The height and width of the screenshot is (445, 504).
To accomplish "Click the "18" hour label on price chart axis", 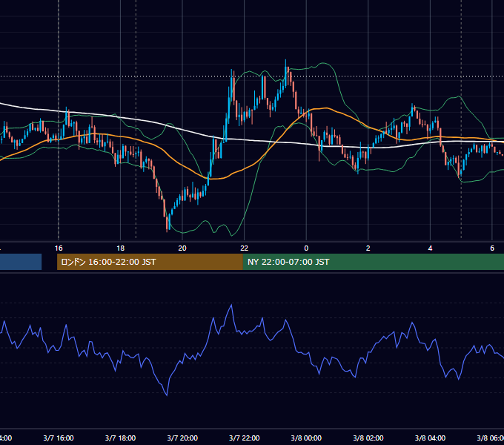I will point(120,248).
